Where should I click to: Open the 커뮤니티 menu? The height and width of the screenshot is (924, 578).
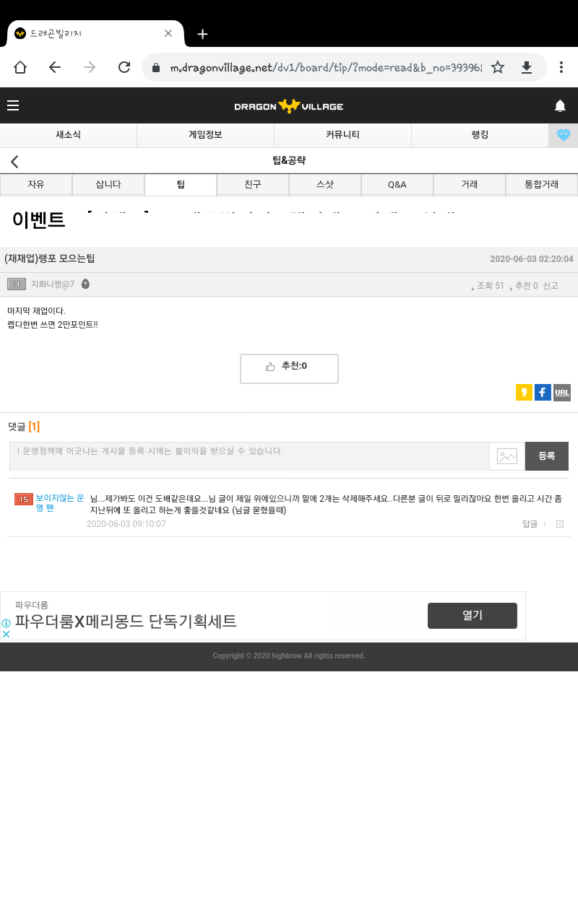point(342,135)
